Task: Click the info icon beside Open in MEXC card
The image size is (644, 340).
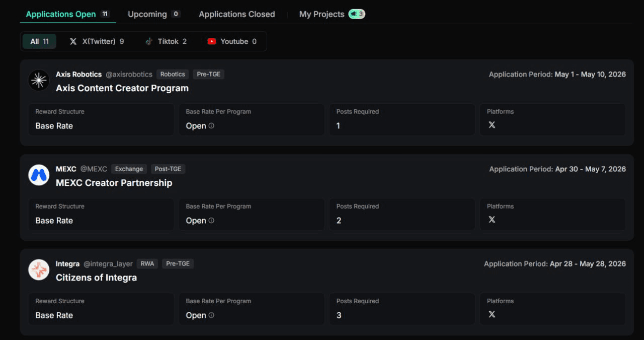Action: point(211,221)
